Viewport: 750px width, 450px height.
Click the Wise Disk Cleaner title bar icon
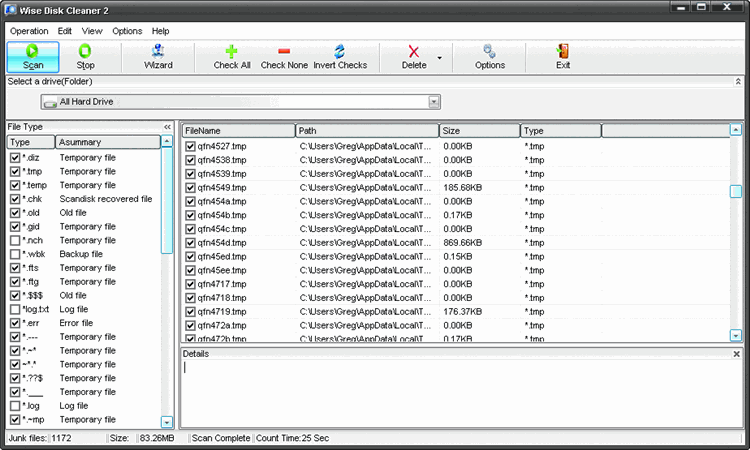tap(11, 10)
